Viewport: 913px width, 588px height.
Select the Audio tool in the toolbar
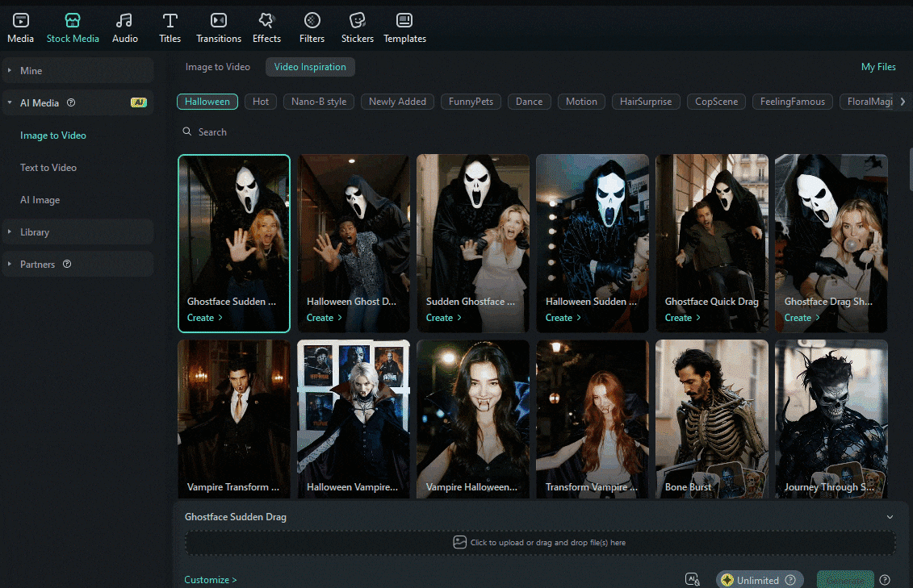[x=125, y=27]
